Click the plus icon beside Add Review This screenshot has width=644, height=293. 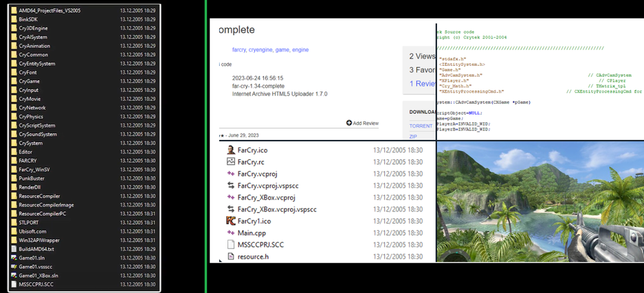(x=348, y=123)
